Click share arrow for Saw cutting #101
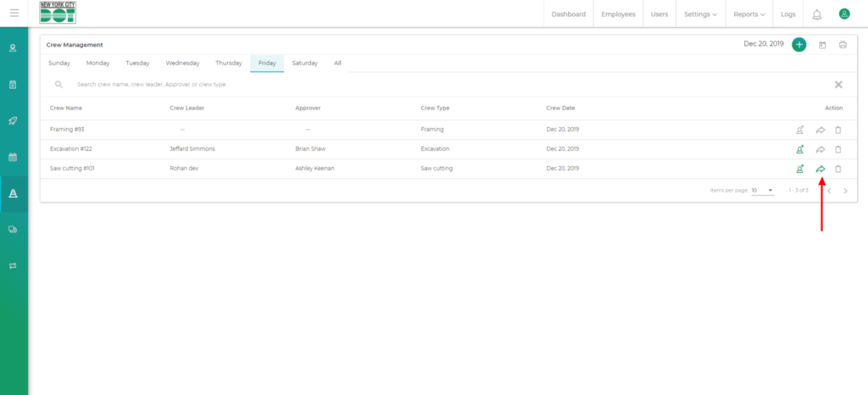 tap(821, 169)
